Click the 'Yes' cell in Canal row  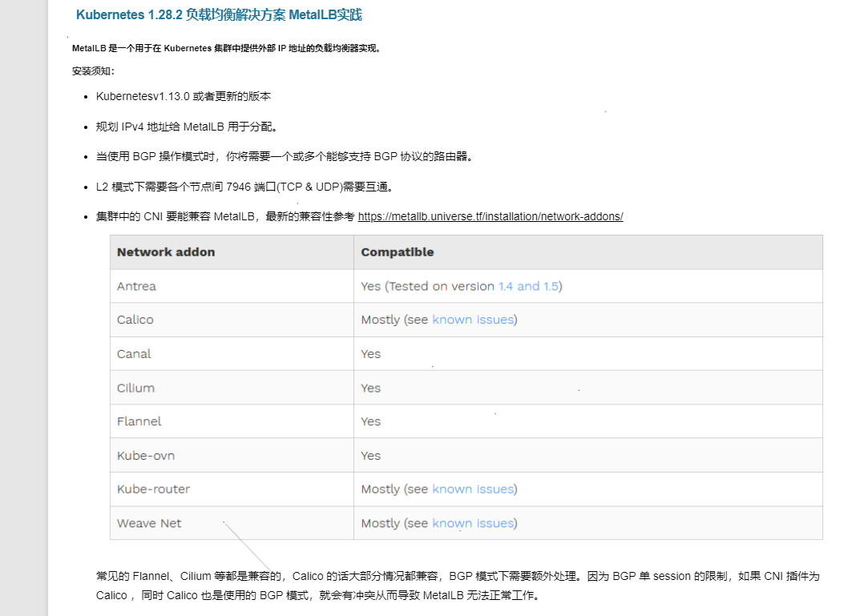588,354
